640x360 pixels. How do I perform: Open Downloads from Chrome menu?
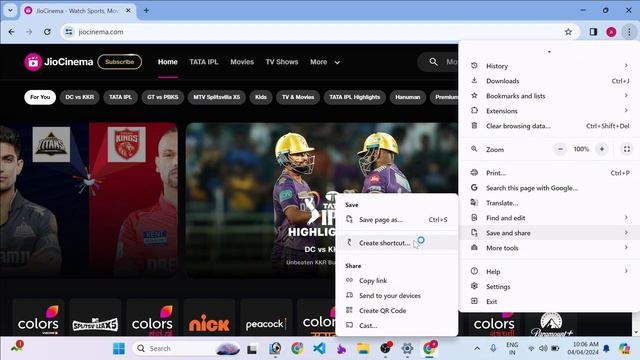coord(549,81)
